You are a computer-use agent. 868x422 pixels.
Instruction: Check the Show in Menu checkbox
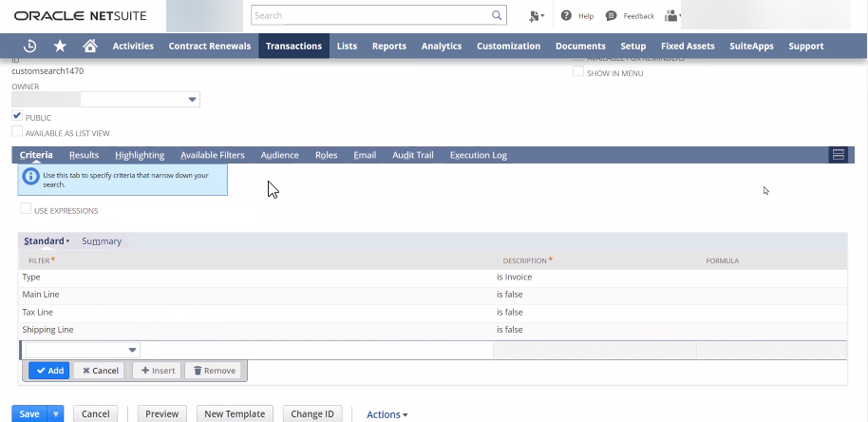(x=578, y=71)
